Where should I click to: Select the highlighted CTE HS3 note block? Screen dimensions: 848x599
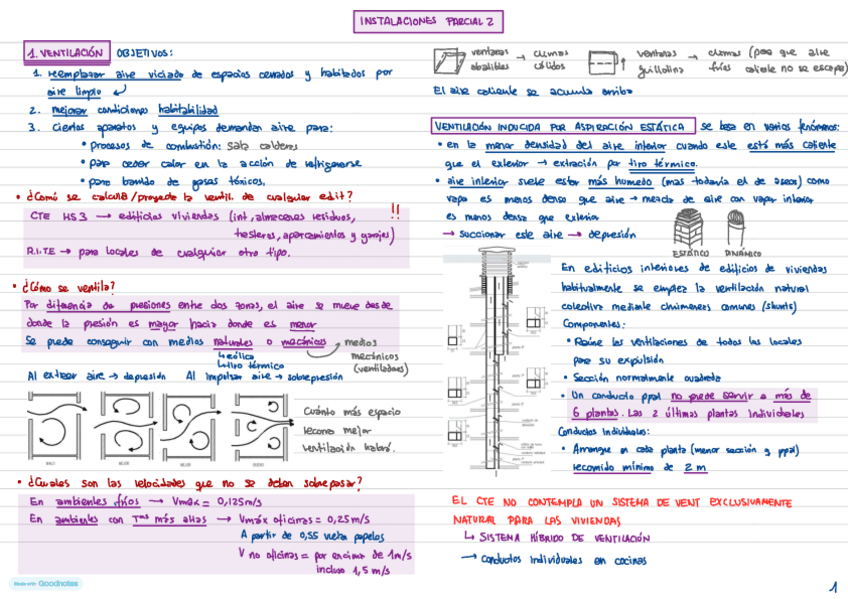click(x=216, y=237)
